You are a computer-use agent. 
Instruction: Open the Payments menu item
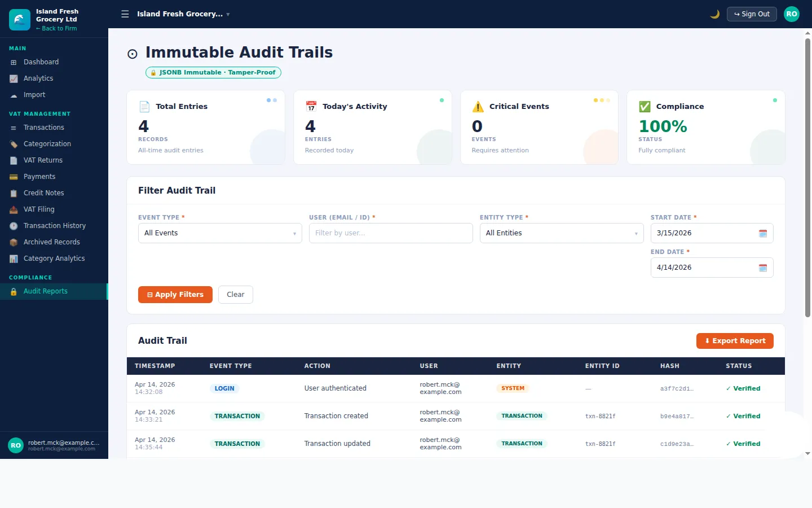54,177
